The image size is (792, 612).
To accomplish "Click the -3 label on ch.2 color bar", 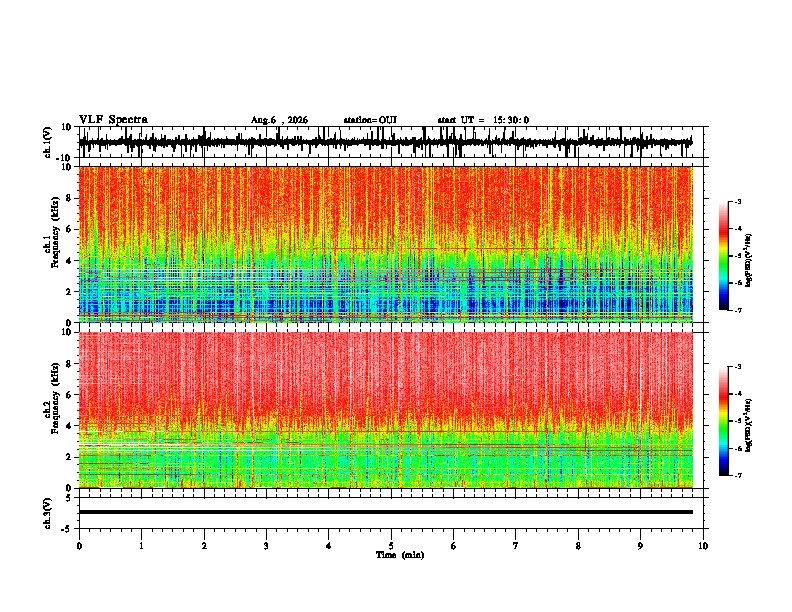I will [737, 367].
